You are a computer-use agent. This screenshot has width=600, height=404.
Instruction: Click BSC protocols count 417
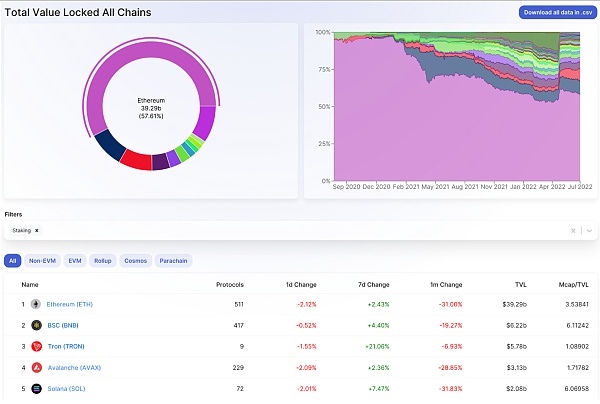pos(238,325)
